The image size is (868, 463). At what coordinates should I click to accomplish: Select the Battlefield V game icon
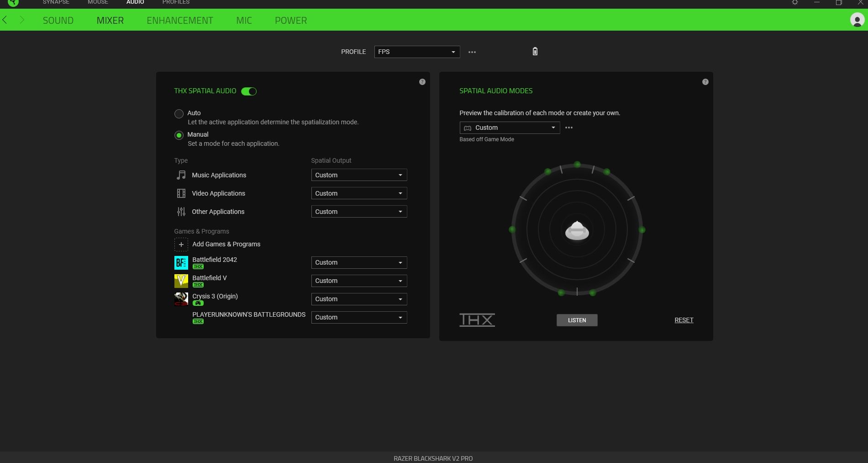point(181,281)
